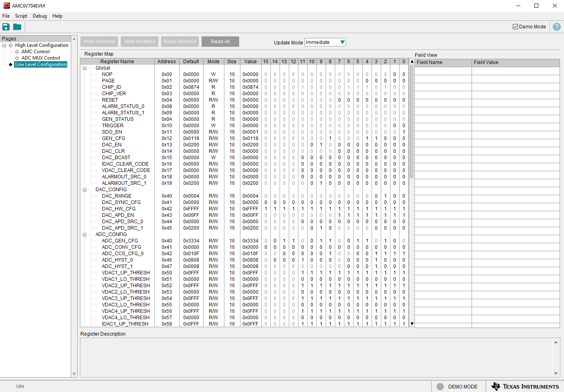The height and width of the screenshot is (392, 564).
Task: Select the DAC_RANGE register row
Action: pyautogui.click(x=244, y=196)
